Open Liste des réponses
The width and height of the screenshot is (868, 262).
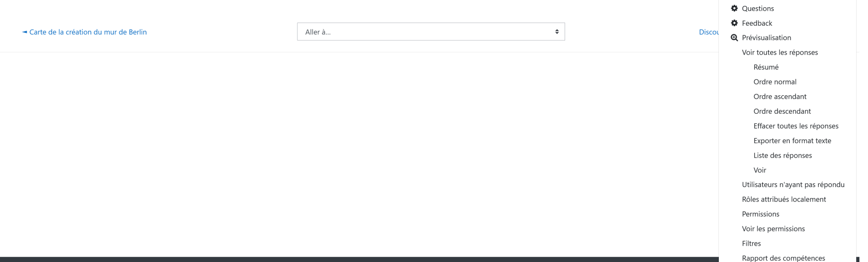(783, 155)
